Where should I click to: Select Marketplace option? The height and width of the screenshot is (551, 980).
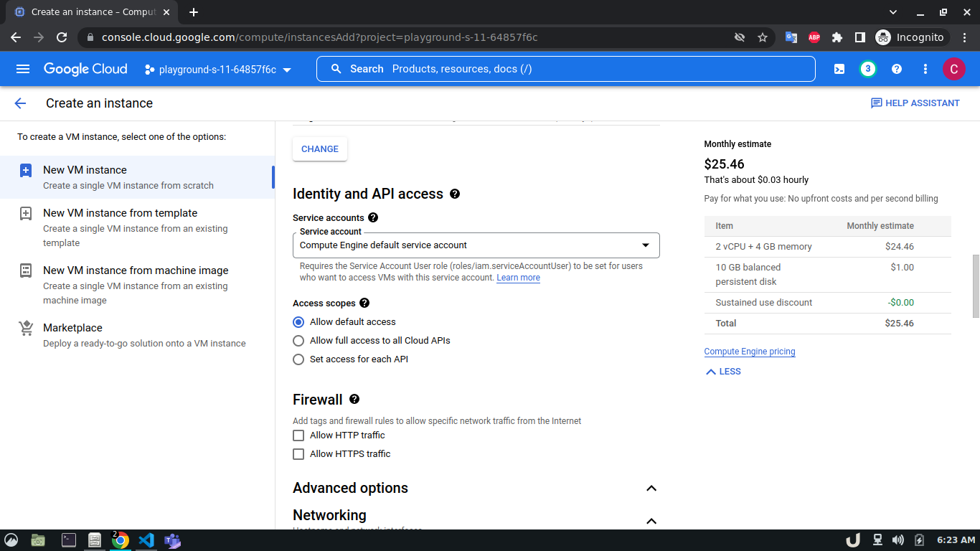136,335
